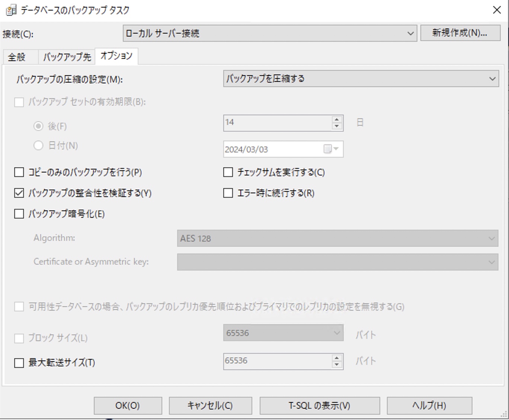The height and width of the screenshot is (420, 509).
Task: Uncheck バックアップの整合性を検証する option
Action: [19, 193]
